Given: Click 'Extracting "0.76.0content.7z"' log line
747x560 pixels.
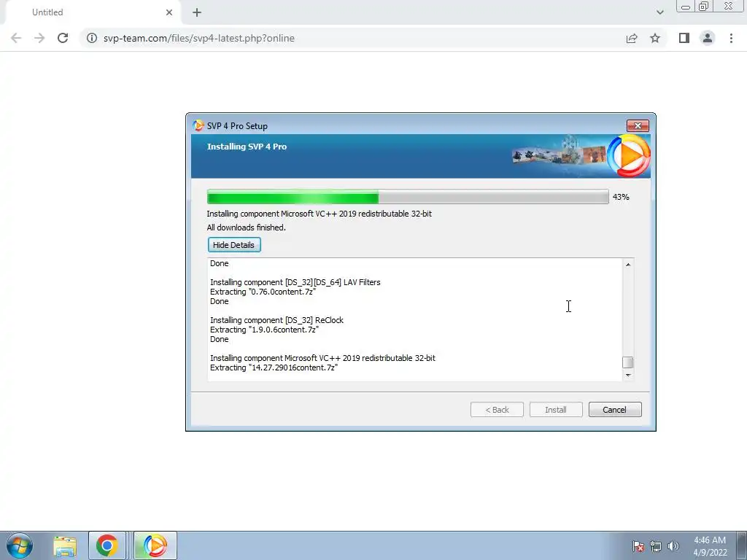Looking at the screenshot, I should point(263,292).
